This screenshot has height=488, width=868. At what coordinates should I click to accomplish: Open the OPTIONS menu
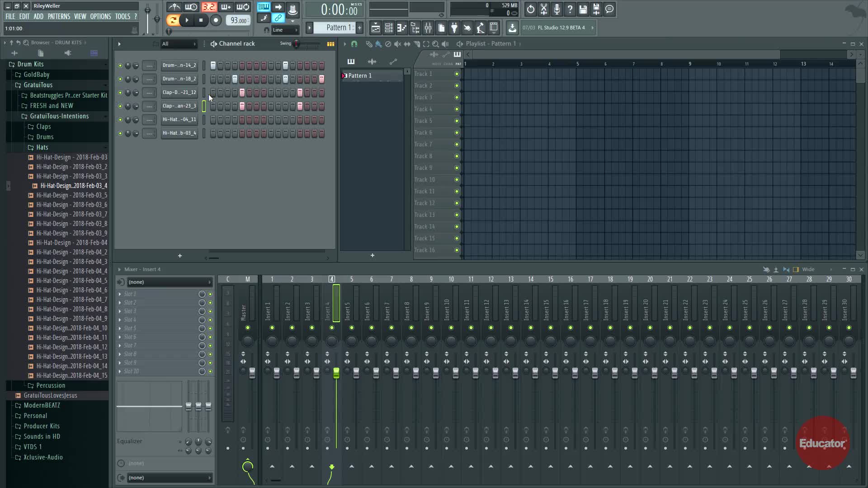pos(100,16)
